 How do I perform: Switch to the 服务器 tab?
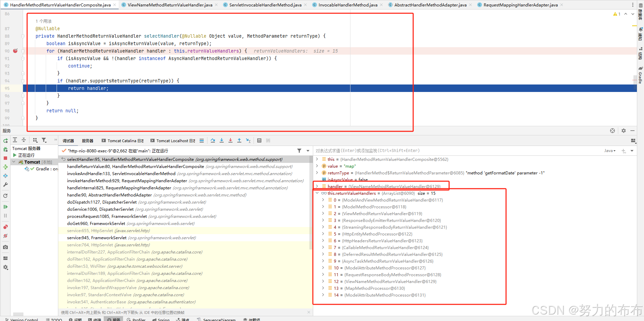coord(87,141)
